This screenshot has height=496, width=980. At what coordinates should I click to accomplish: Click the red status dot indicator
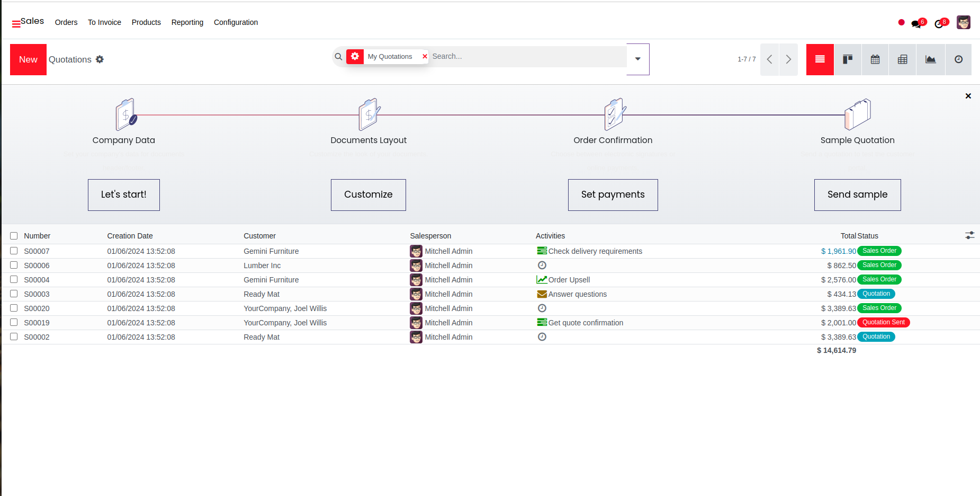click(901, 22)
